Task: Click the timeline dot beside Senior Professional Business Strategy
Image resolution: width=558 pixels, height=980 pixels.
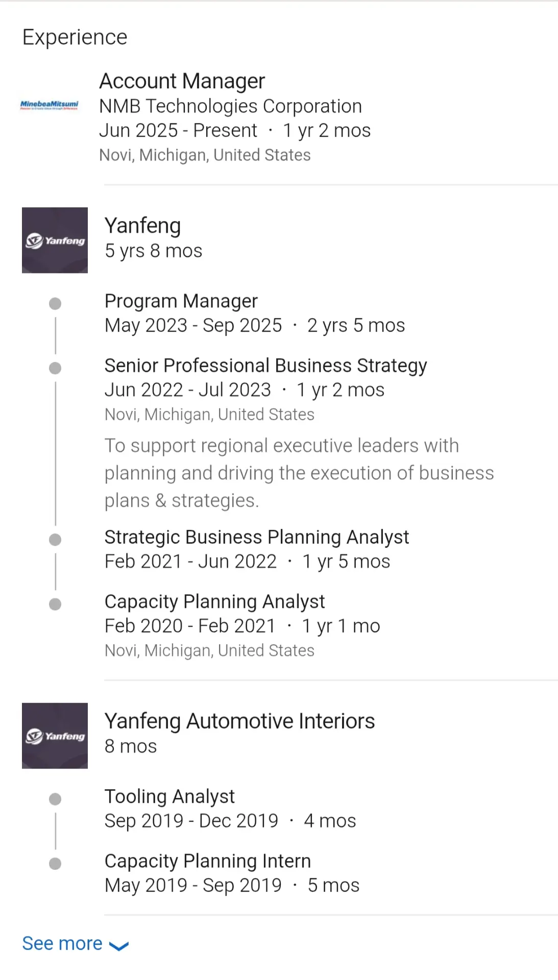Action: coord(55,368)
